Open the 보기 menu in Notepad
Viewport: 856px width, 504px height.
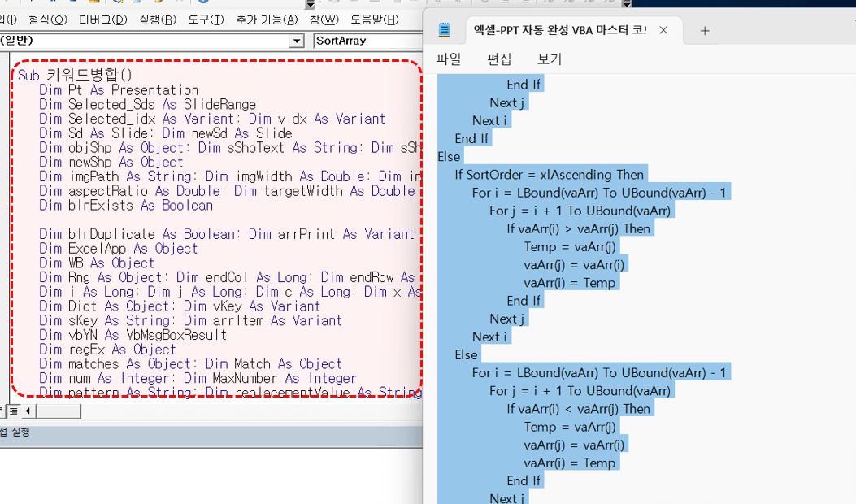tap(550, 59)
